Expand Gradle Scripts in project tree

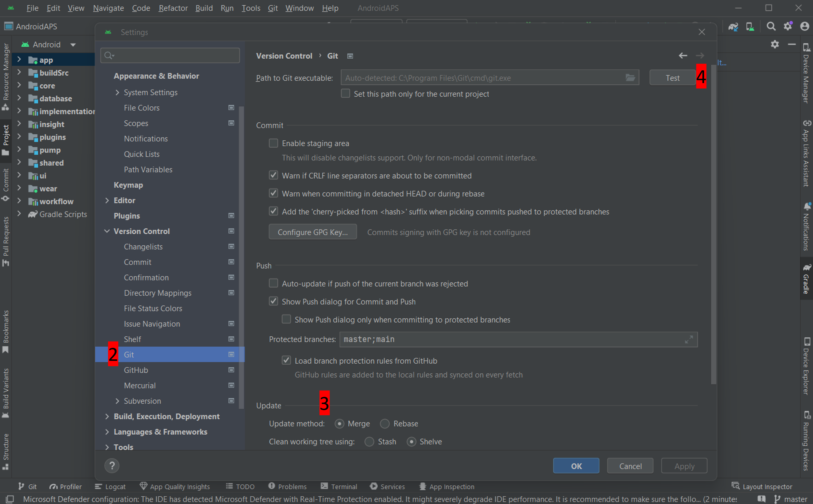point(19,214)
